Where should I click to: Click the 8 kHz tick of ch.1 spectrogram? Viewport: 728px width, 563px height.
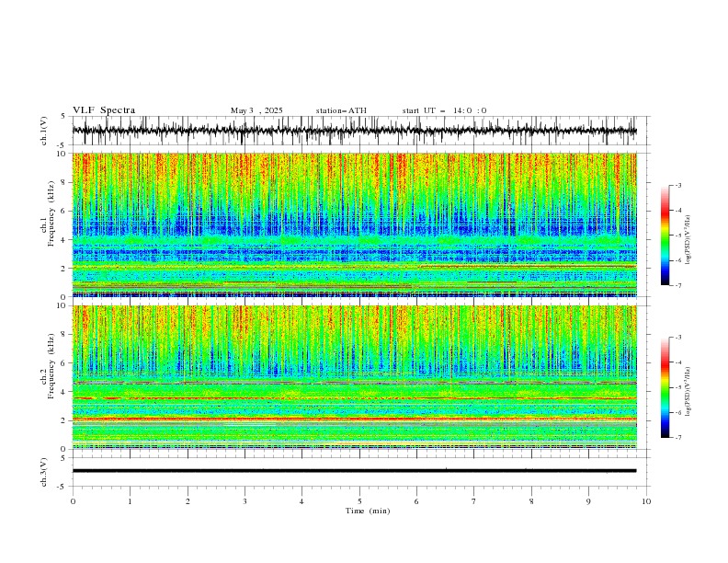(64, 182)
